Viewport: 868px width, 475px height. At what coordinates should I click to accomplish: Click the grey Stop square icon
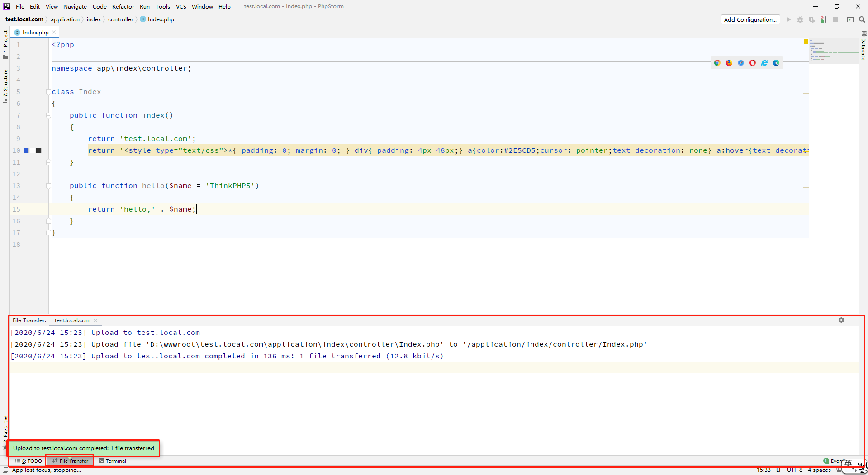tap(835, 19)
